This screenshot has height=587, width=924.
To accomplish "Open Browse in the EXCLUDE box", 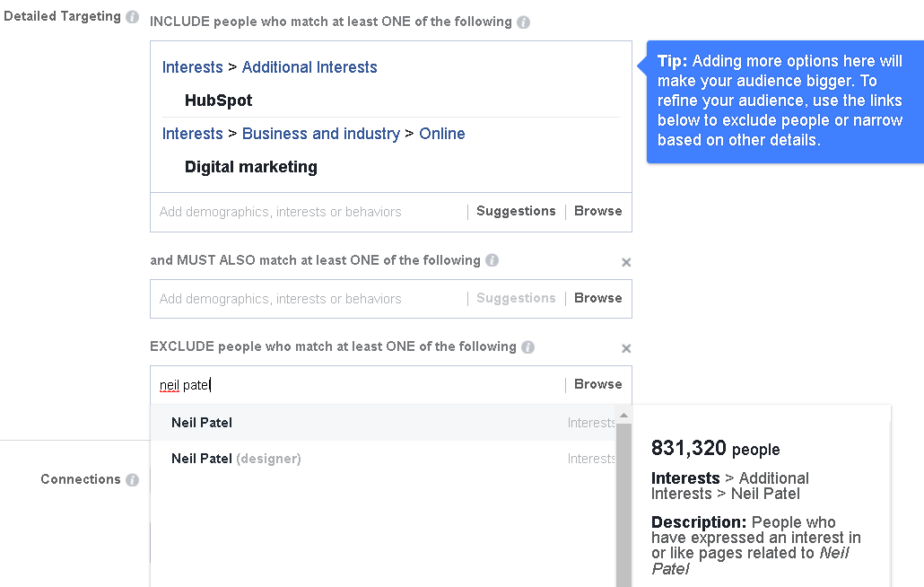I will (598, 384).
